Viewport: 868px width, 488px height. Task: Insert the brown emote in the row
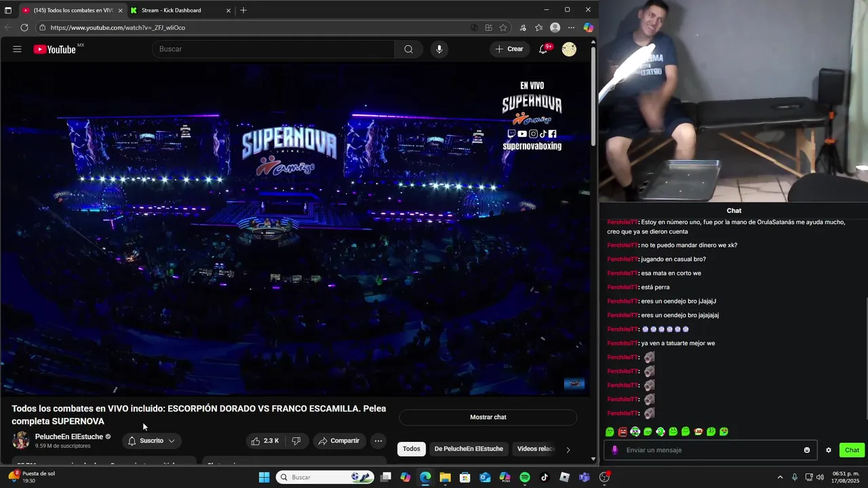(698, 432)
